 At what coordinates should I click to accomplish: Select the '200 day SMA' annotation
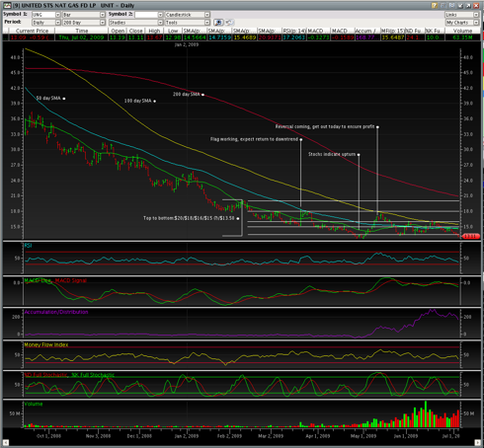187,94
